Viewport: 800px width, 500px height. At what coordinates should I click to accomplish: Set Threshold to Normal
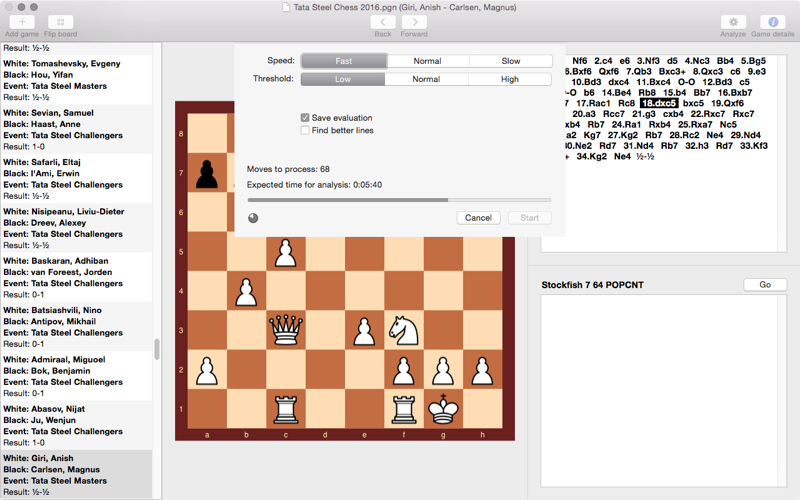tap(426, 79)
